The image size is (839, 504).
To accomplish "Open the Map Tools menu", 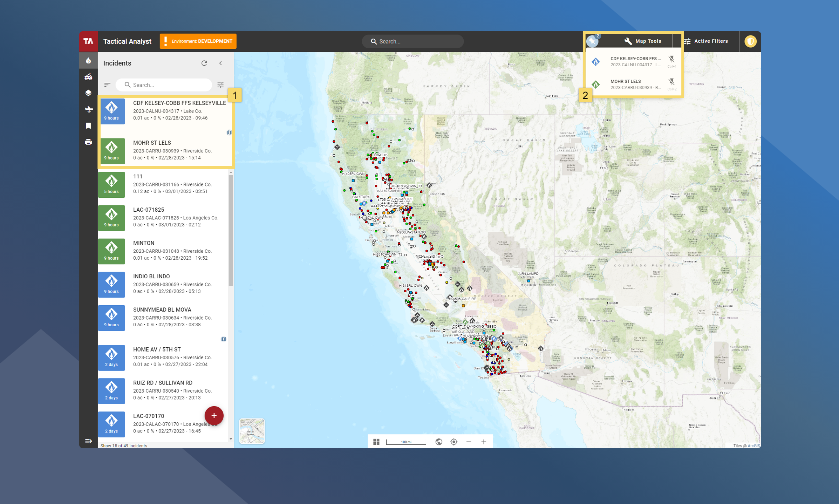I will click(x=643, y=41).
